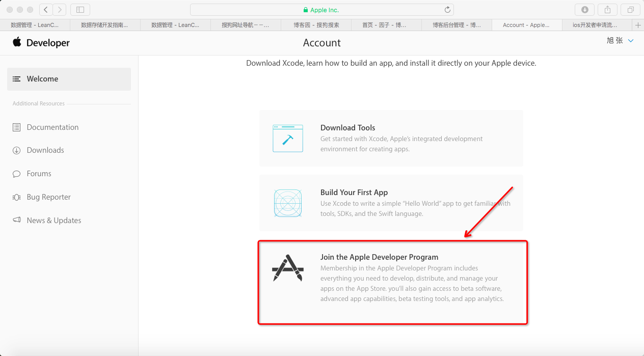The width and height of the screenshot is (644, 356).
Task: Click the Download Tools hammer icon
Action: (288, 138)
